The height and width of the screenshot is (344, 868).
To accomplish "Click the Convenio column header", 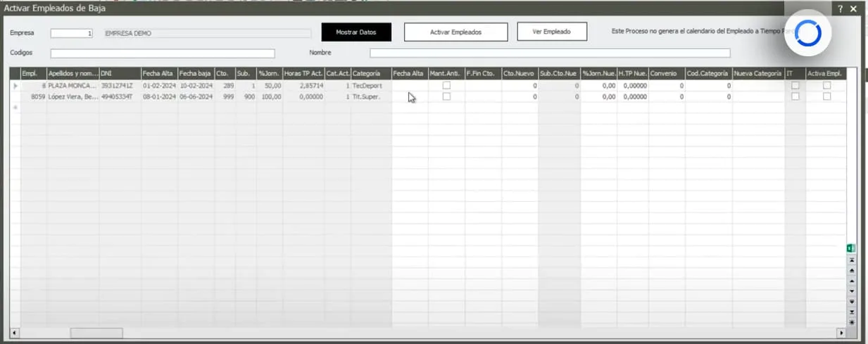I will point(667,73).
